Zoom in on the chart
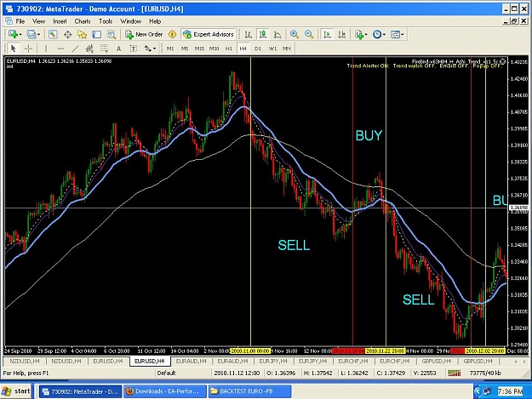The image size is (532, 399). click(295, 34)
